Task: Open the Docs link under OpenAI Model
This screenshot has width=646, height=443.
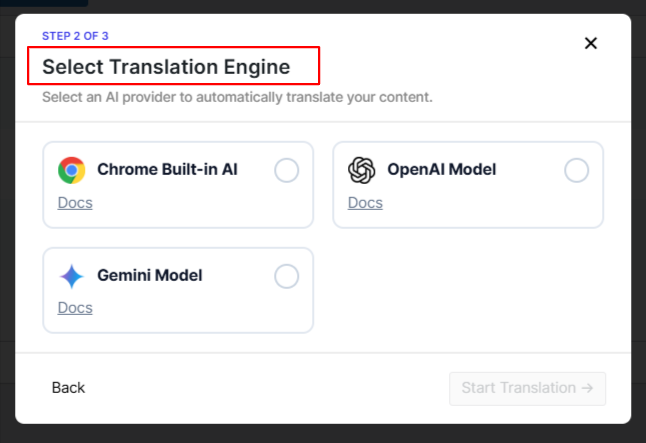Action: point(365,202)
